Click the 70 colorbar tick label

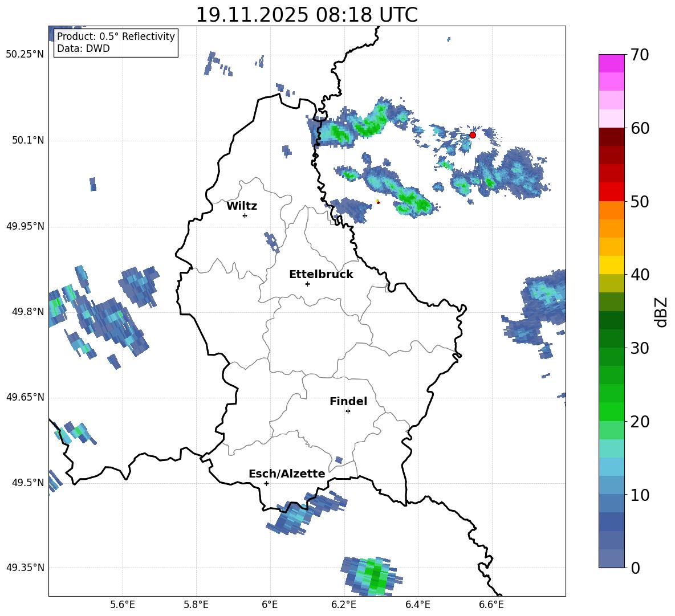click(x=639, y=55)
